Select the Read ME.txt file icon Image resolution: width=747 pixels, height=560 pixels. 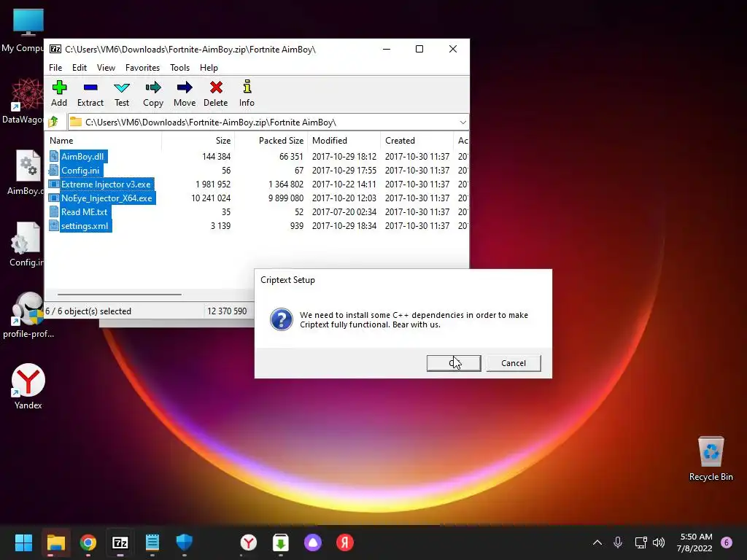point(54,211)
